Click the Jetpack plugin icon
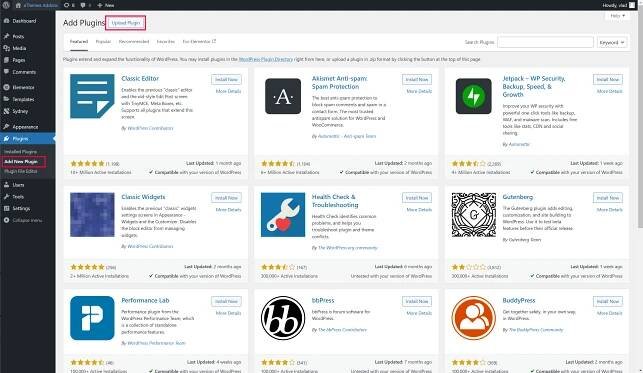The height and width of the screenshot is (373, 643). pyautogui.click(x=474, y=96)
